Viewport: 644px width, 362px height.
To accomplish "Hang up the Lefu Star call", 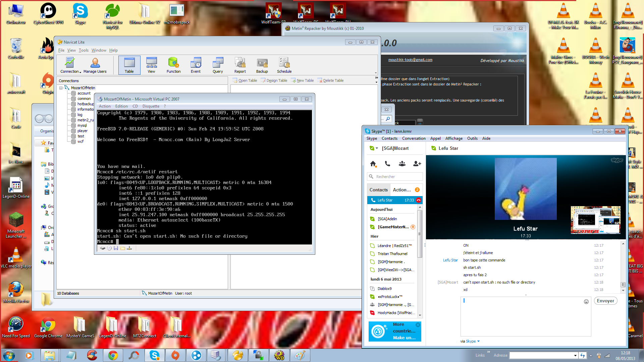I will [418, 200].
